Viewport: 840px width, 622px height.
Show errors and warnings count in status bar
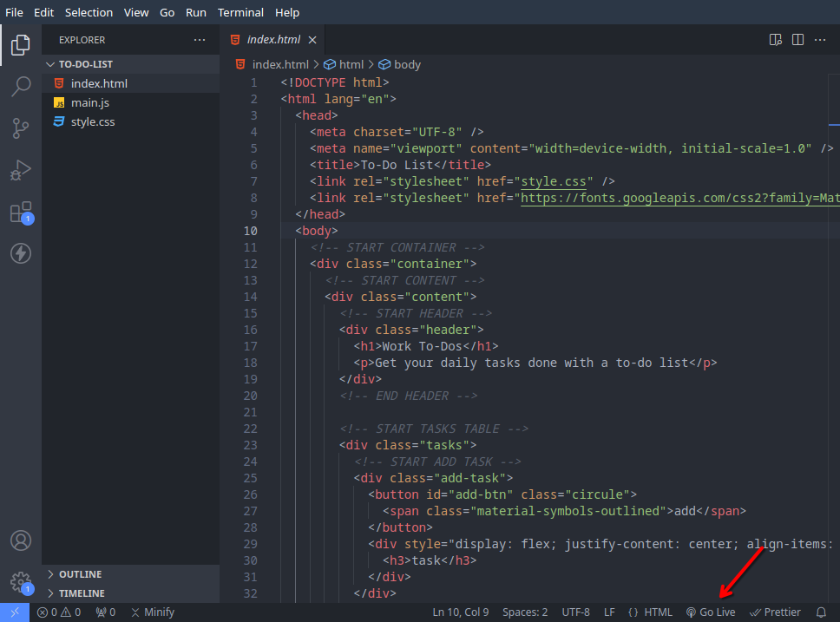click(59, 612)
